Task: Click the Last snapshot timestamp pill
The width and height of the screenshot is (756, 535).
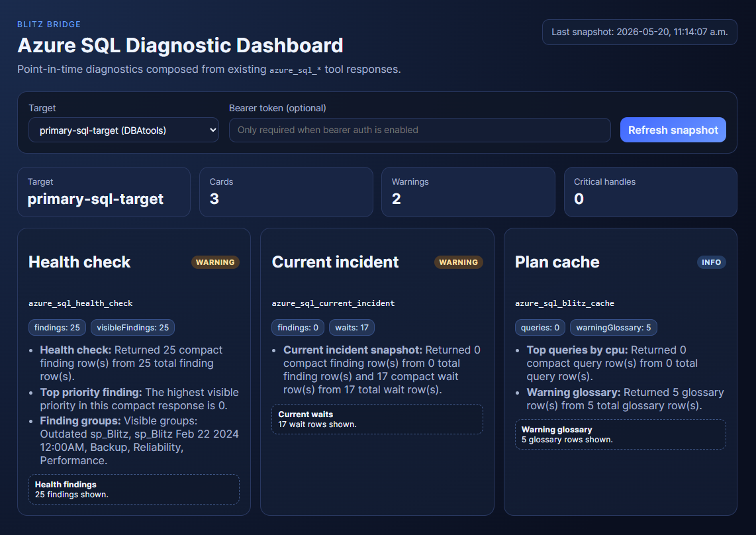Action: tap(639, 32)
